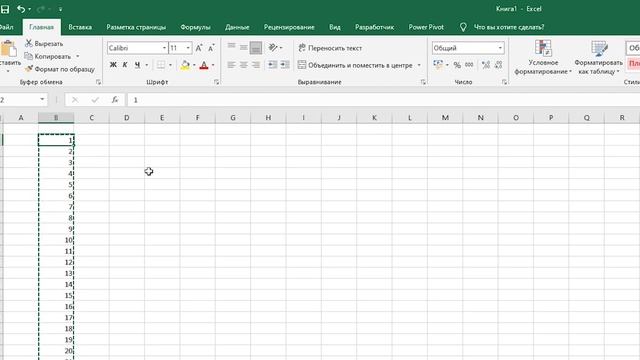640x360 pixels.
Task: Confirm formula bar entry checkmark
Action: 95,100
